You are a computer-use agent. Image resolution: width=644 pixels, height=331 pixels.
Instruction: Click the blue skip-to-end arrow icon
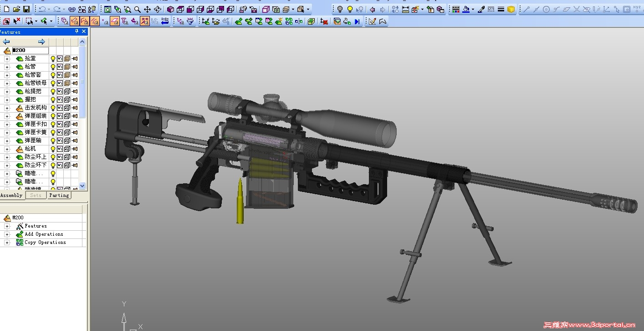coord(357,21)
